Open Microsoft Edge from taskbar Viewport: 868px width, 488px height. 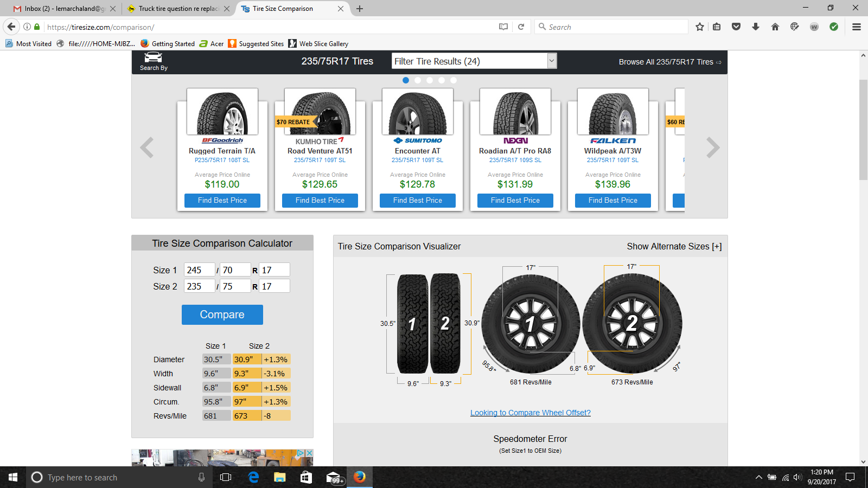[253, 477]
